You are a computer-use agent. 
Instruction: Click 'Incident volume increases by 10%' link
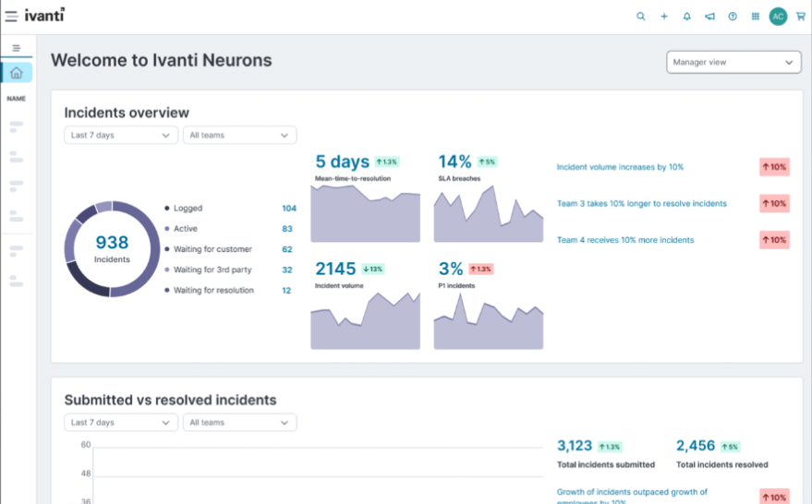tap(620, 167)
